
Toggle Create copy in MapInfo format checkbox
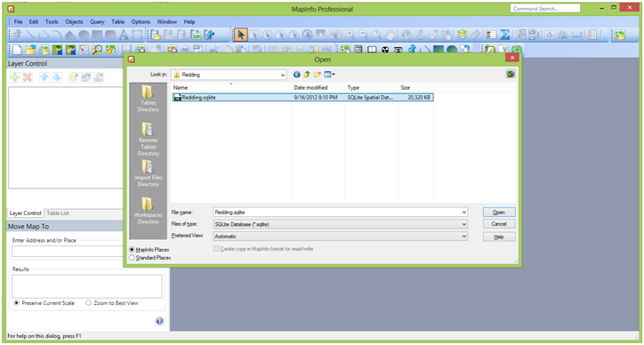click(x=216, y=249)
